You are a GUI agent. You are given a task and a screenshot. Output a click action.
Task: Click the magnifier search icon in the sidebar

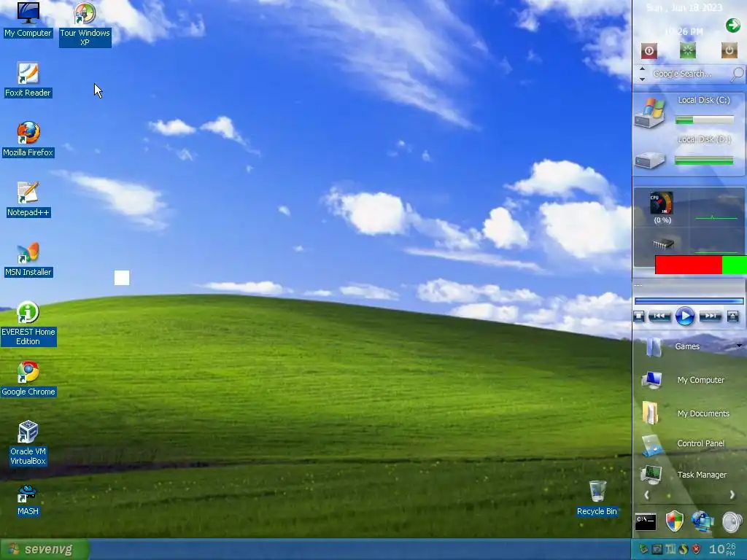tap(737, 74)
